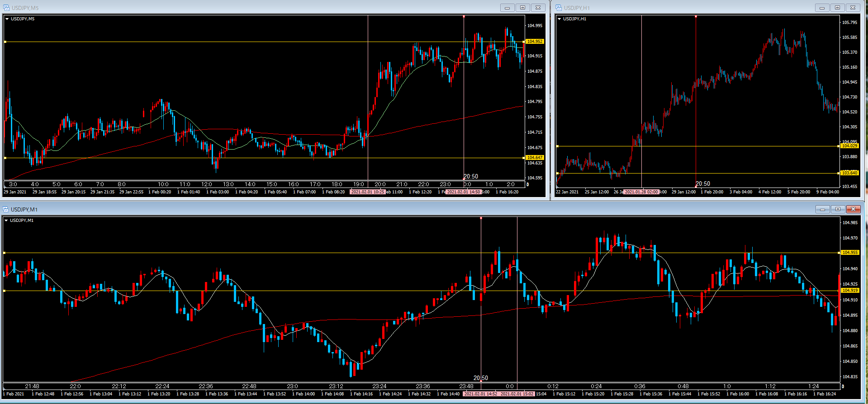Restore the USDJPY,M1 chart window
868x404 pixels.
(838, 209)
